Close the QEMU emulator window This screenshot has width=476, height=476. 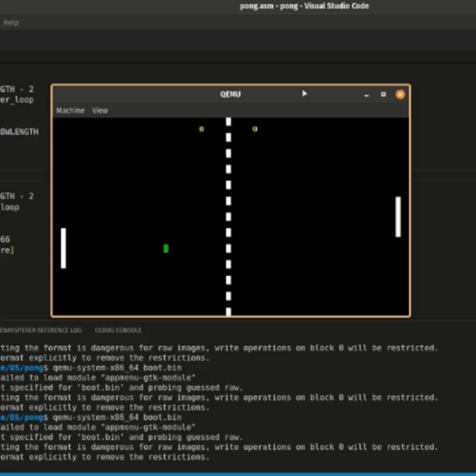pyautogui.click(x=400, y=94)
